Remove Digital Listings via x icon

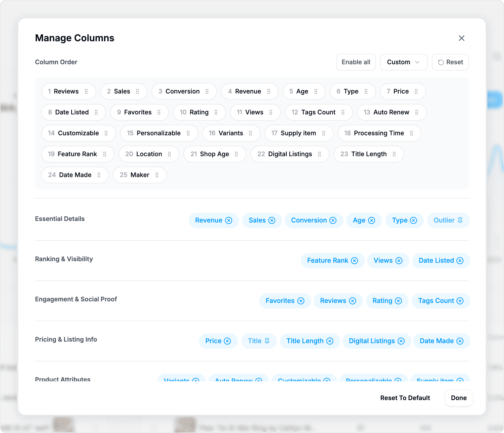coord(401,341)
